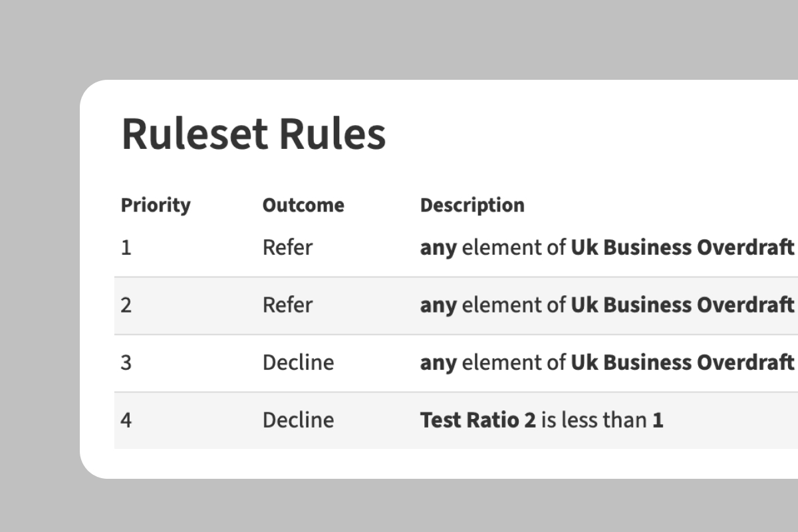Select Refer outcome in priority 2 row
Image resolution: width=798 pixels, height=532 pixels.
tap(287, 305)
